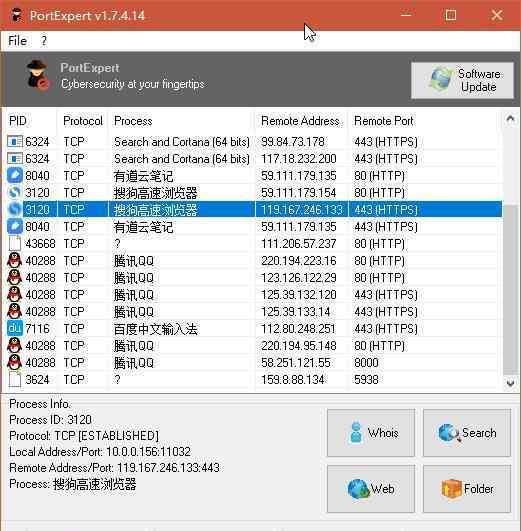This screenshot has width=521, height=531.
Task: Close the PortExpert window
Action: [497, 15]
